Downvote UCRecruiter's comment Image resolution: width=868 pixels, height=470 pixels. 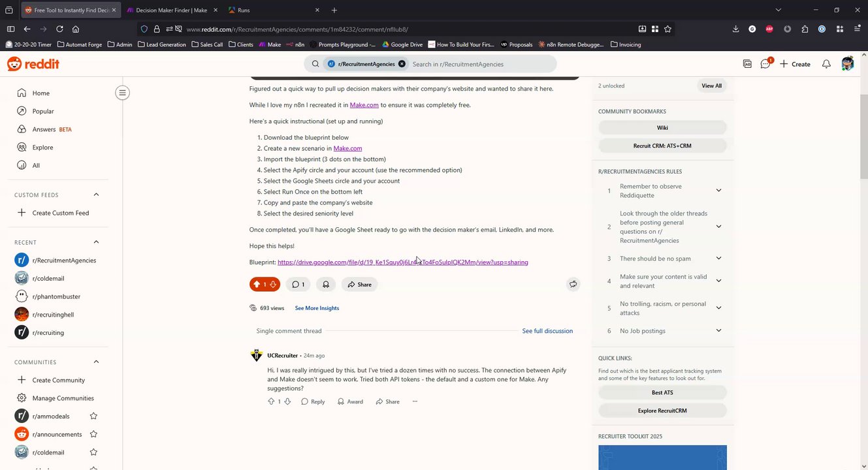coord(287,401)
